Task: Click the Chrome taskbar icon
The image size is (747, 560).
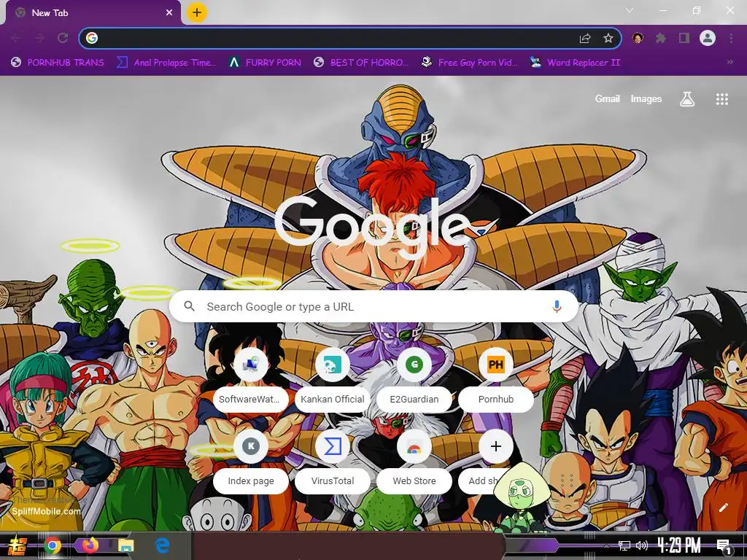Action: [x=53, y=545]
